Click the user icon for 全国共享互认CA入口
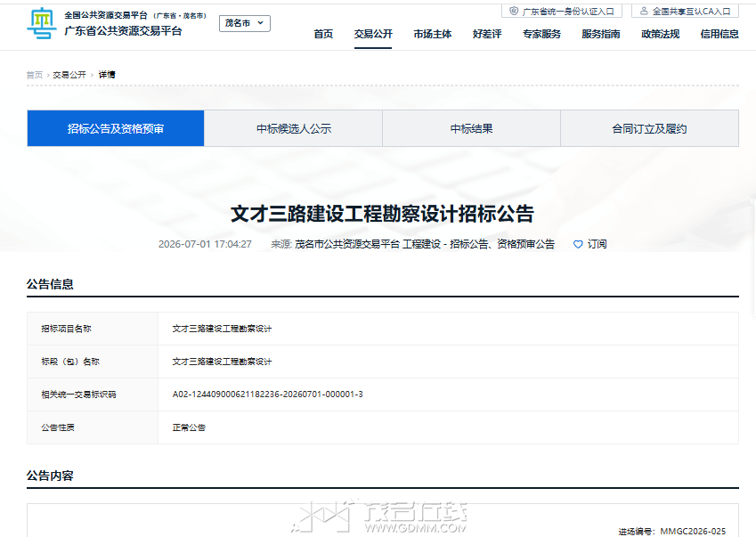Viewport: 756px width, 537px height. [x=644, y=11]
